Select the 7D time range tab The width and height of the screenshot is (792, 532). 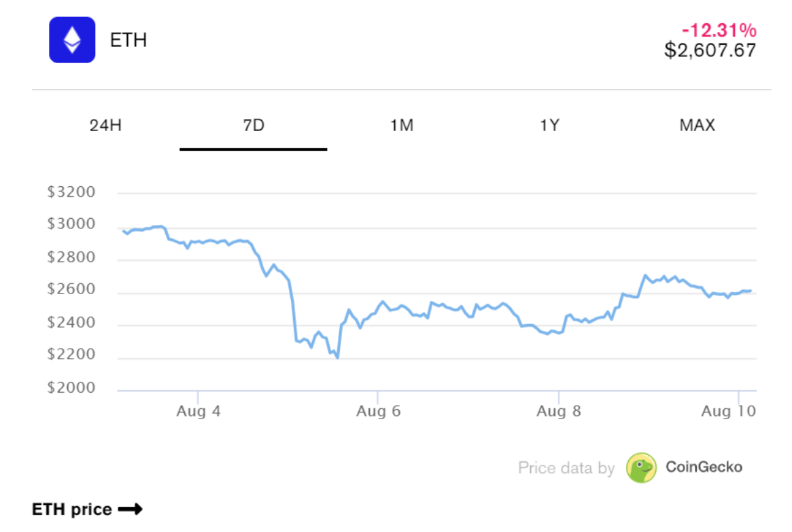pos(253,126)
